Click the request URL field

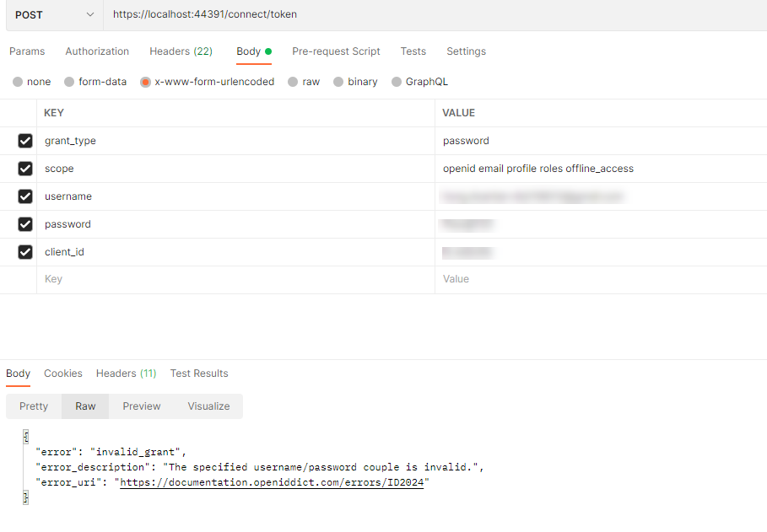pos(435,14)
